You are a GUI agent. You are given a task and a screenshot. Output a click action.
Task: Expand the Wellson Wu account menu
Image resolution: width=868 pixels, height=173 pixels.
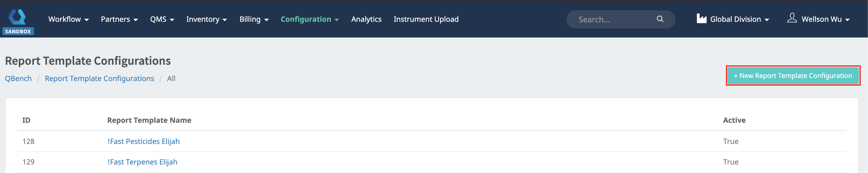[824, 20]
